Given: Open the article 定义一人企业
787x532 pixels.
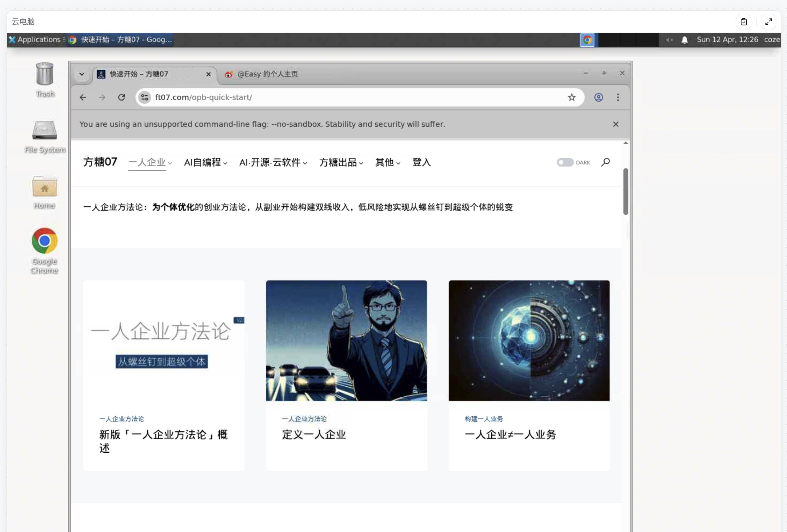Looking at the screenshot, I should pos(314,435).
